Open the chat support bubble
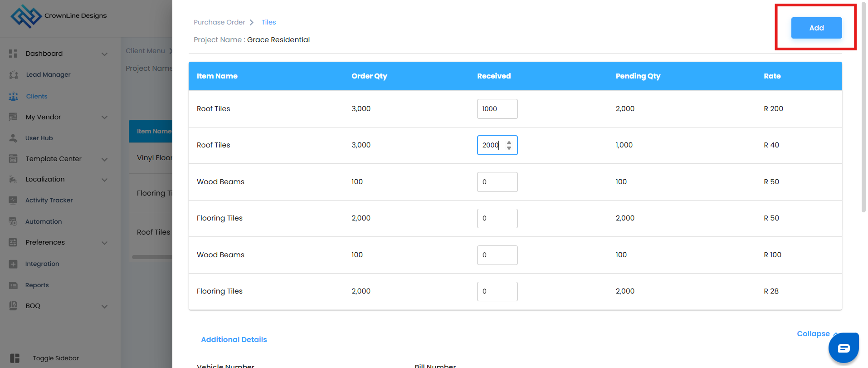868x368 pixels. pos(844,348)
